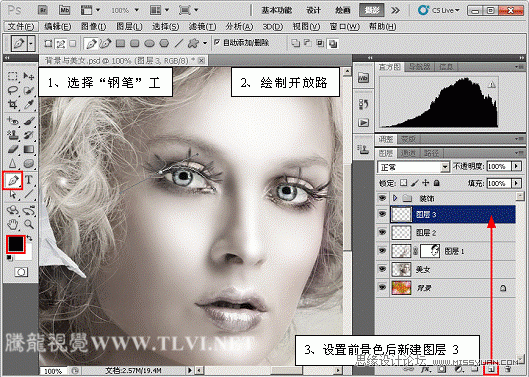Select the Hand tool
This screenshot has width=529, height=377.
12,224
